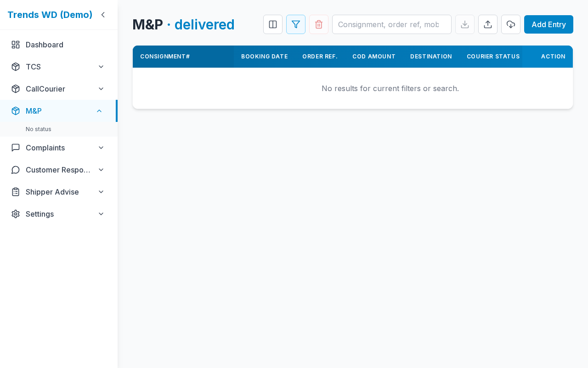Click the Add Entry button
Viewport: 588px width, 368px height.
pyautogui.click(x=548, y=24)
